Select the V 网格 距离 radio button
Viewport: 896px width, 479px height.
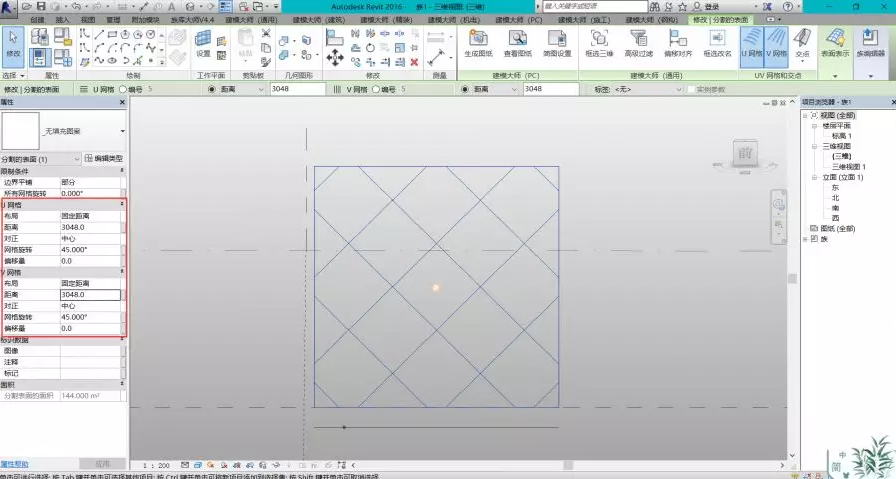point(465,89)
